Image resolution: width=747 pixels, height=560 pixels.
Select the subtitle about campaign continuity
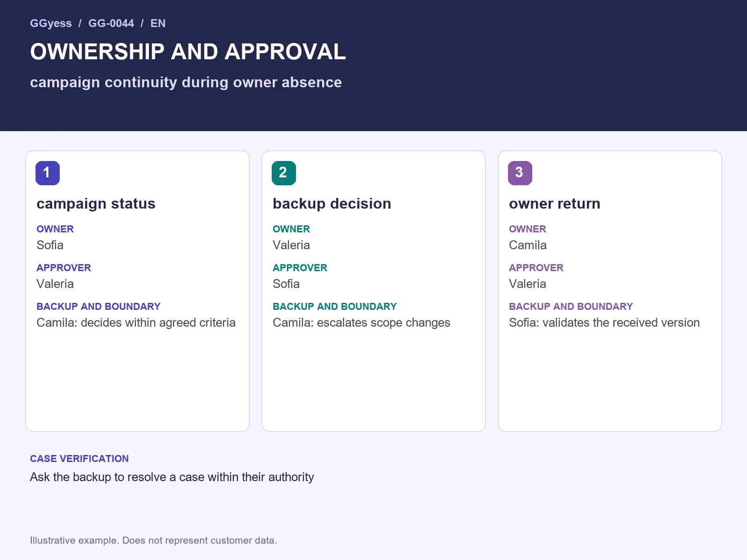tap(186, 82)
